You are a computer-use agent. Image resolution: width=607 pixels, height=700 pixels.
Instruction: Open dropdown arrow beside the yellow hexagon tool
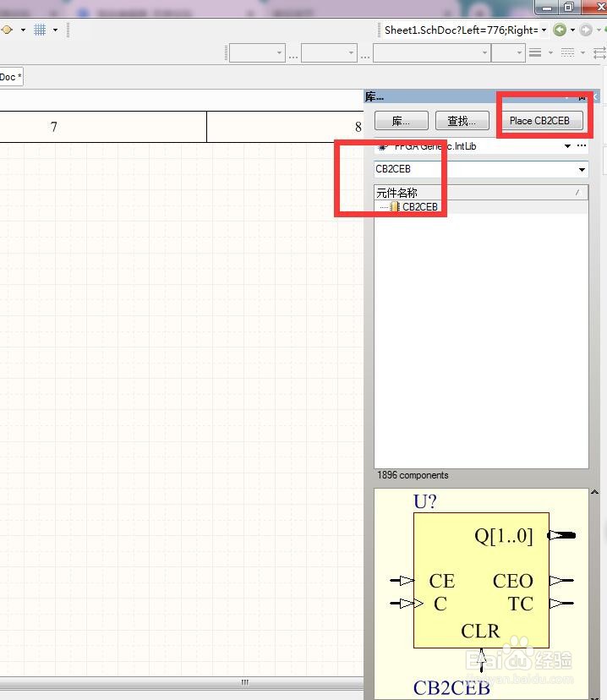click(23, 30)
